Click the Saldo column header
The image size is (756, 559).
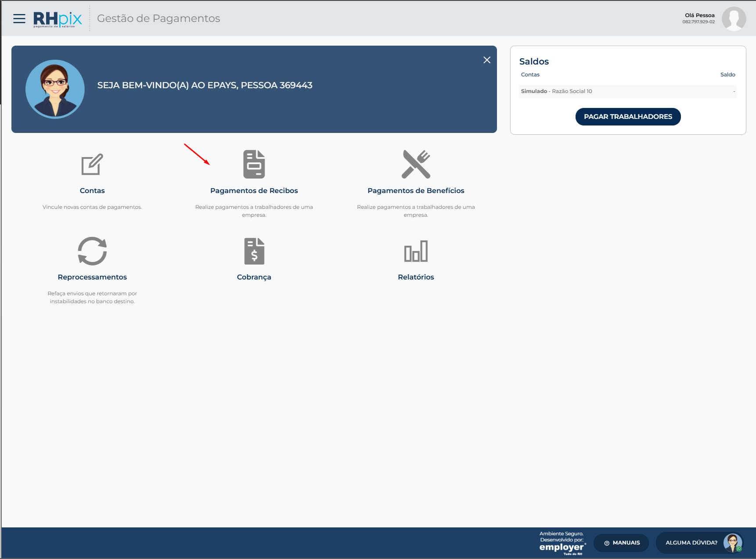(727, 75)
